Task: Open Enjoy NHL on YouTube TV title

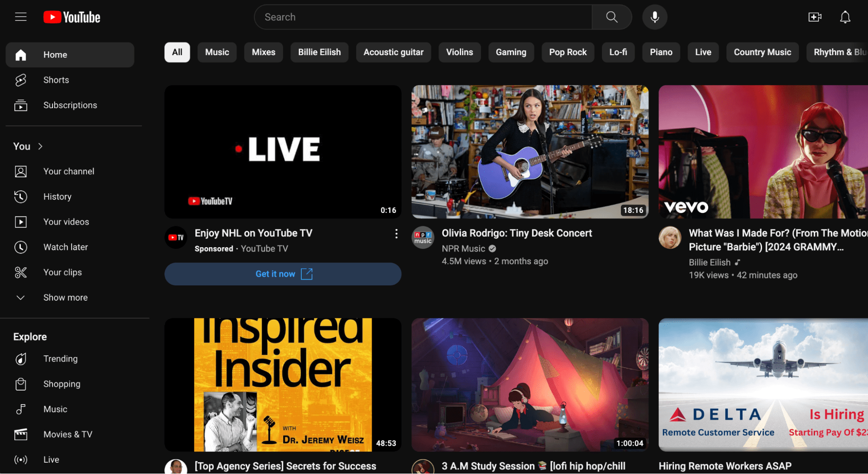Action: [x=254, y=233]
